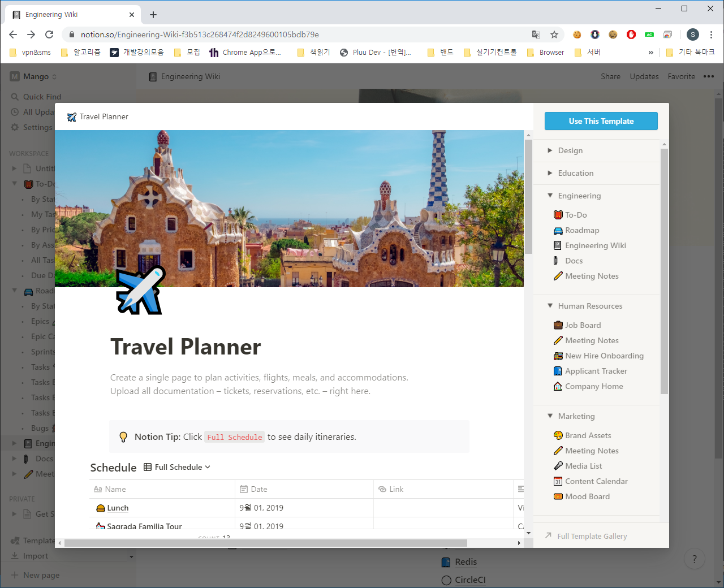The height and width of the screenshot is (588, 724).
Task: Reload the page with refresh icon
Action: pyautogui.click(x=49, y=34)
